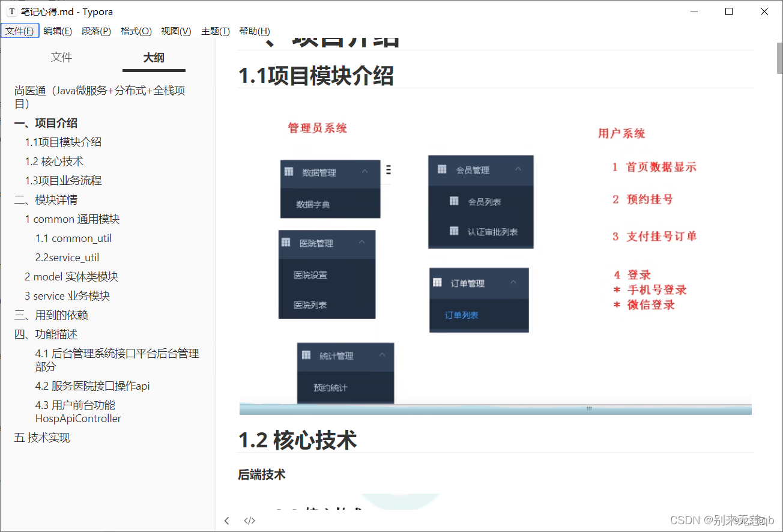Minimize the Typora window

pos(694,11)
